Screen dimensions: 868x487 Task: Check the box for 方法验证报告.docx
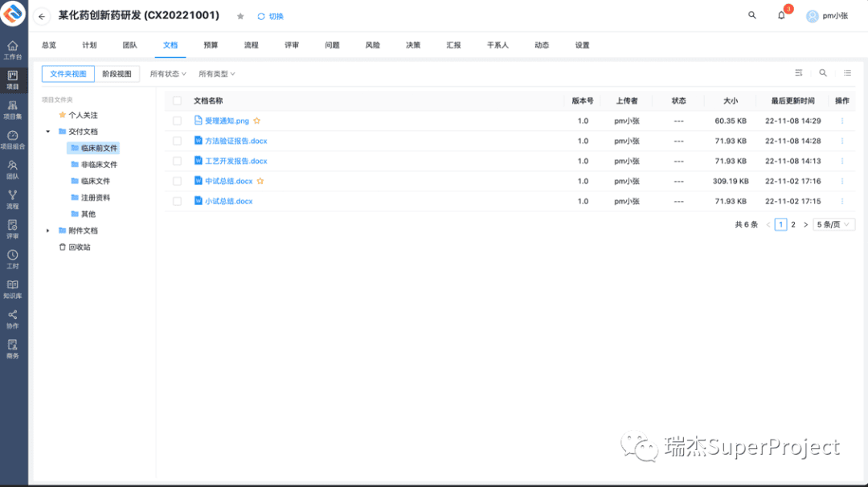click(177, 141)
